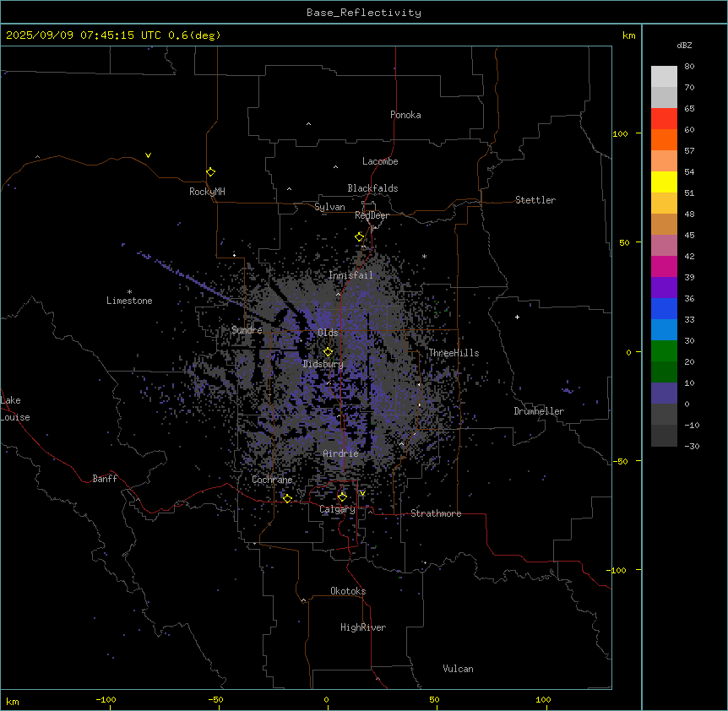
Task: Click the Okotoks label
Action: click(x=348, y=591)
